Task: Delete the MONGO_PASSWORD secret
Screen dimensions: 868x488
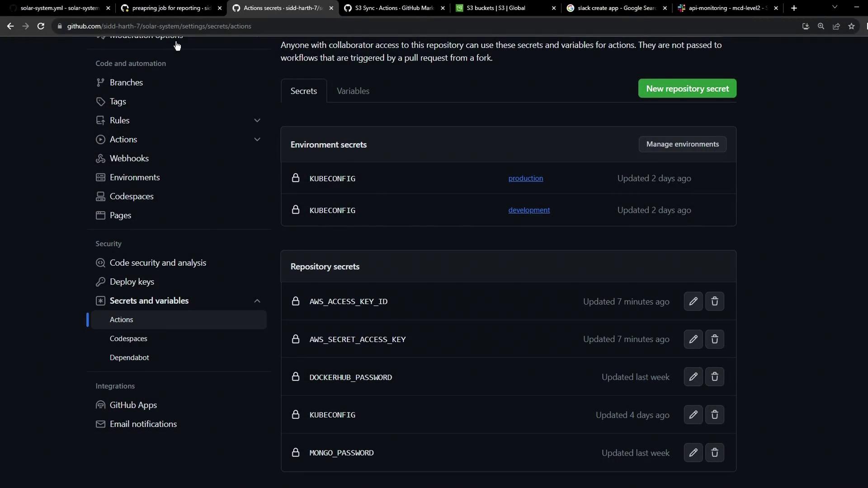Action: pyautogui.click(x=715, y=453)
